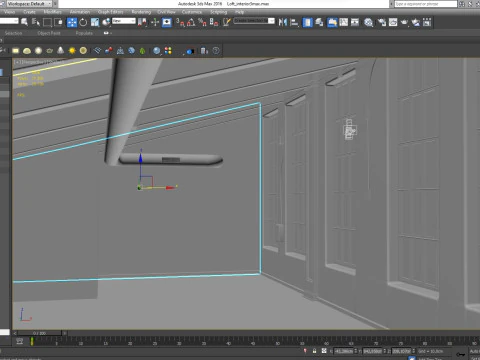This screenshot has width=480, height=360.
Task: Open the Customize menu
Action: 192,12
